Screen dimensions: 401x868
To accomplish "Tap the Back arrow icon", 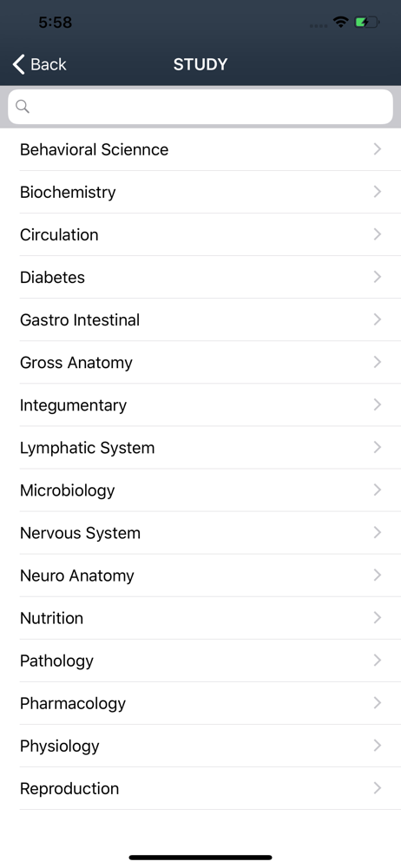I will pyautogui.click(x=19, y=64).
